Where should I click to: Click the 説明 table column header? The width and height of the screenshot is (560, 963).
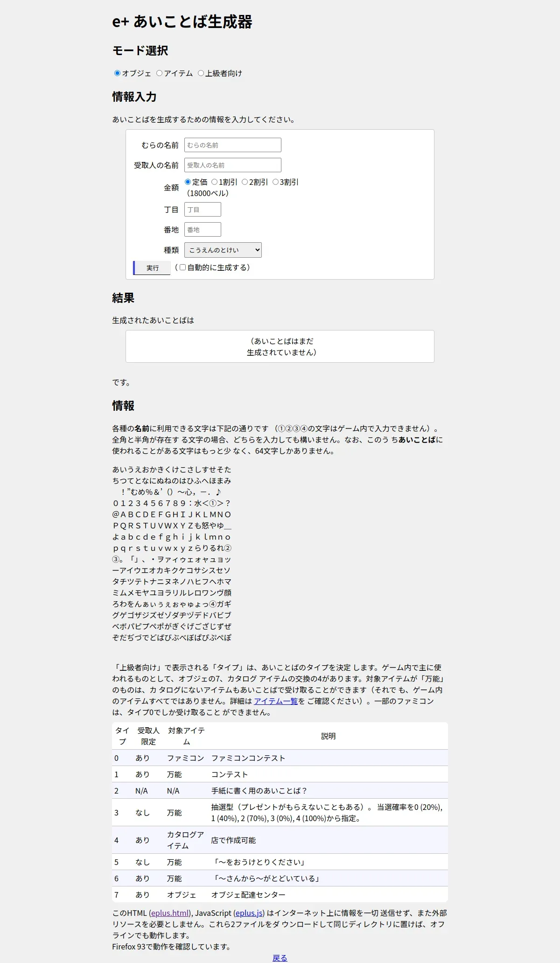pos(328,736)
